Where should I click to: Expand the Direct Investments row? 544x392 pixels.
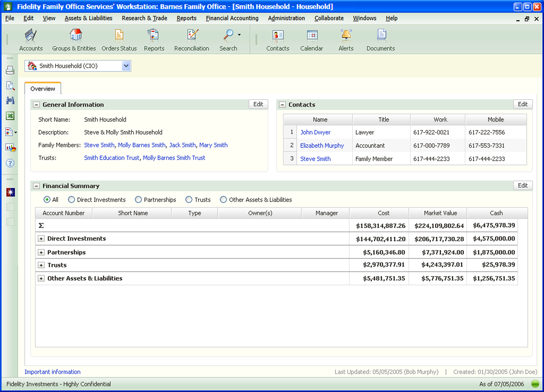41,239
